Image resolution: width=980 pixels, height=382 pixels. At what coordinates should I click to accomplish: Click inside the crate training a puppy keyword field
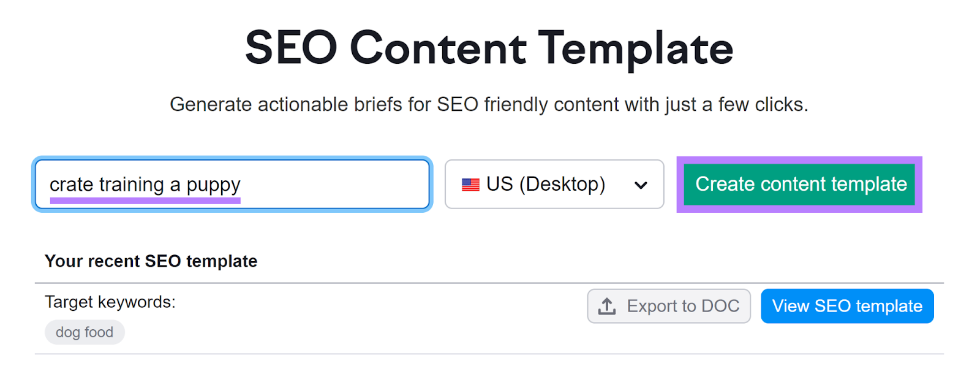pyautogui.click(x=233, y=184)
